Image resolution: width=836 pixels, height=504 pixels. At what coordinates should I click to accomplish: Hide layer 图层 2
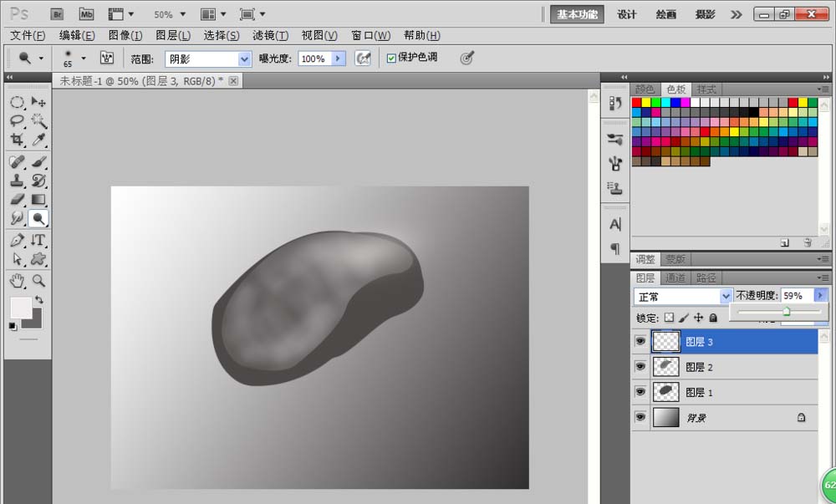point(640,367)
